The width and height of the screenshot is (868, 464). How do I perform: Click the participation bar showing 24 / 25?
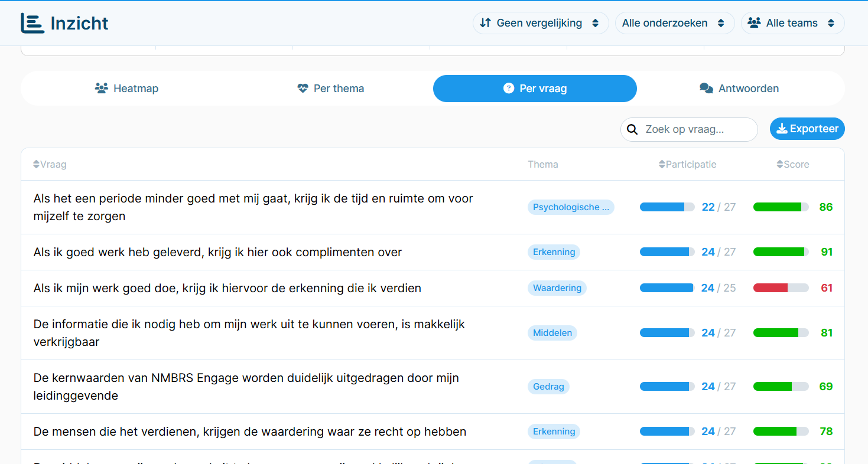(x=667, y=288)
